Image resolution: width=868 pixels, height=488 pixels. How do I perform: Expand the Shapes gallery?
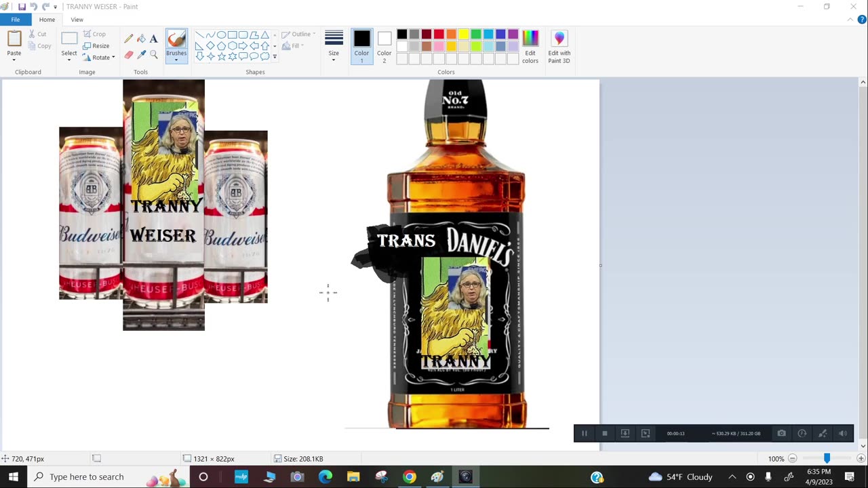pyautogui.click(x=275, y=56)
